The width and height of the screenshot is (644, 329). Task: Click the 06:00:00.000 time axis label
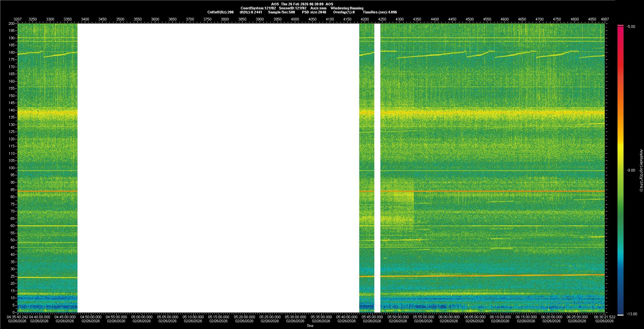click(449, 317)
